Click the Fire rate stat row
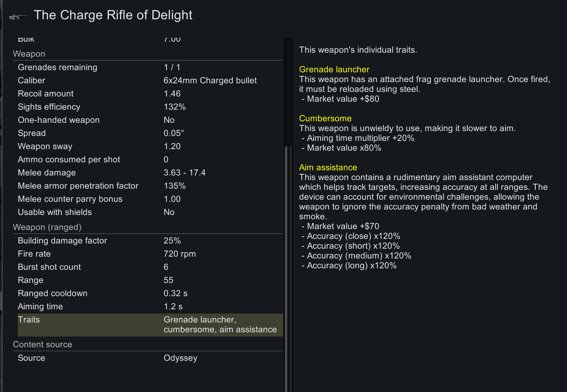Image resolution: width=567 pixels, height=392 pixels. click(150, 254)
